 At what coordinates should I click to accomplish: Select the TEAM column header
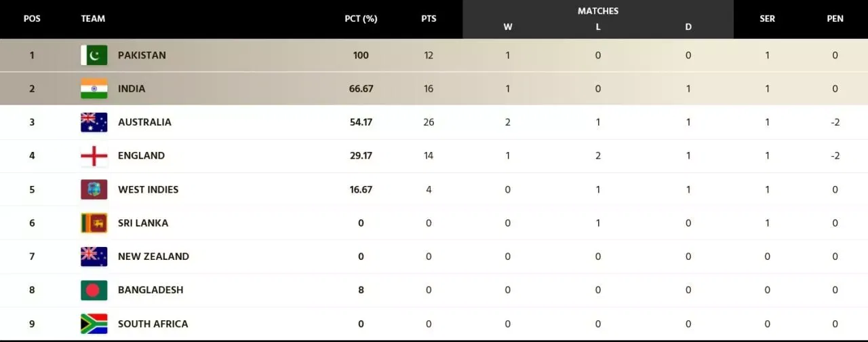point(93,19)
